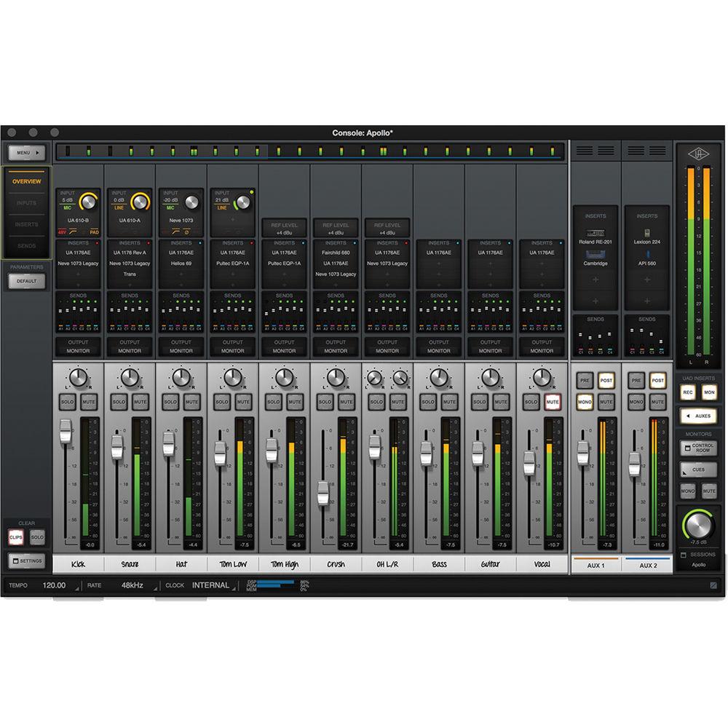Viewport: 728px width, 728px height.
Task: Click the DEFAULT parameters button
Action: coord(27,280)
